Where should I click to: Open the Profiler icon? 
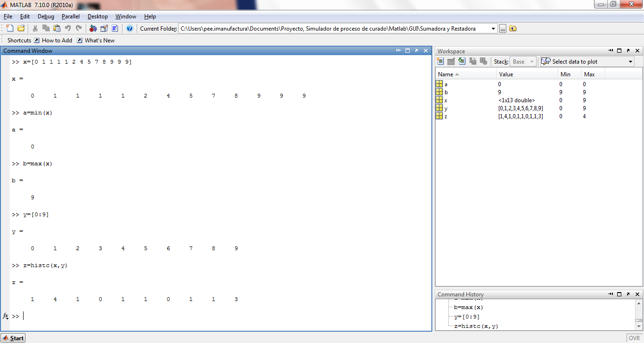[x=115, y=28]
